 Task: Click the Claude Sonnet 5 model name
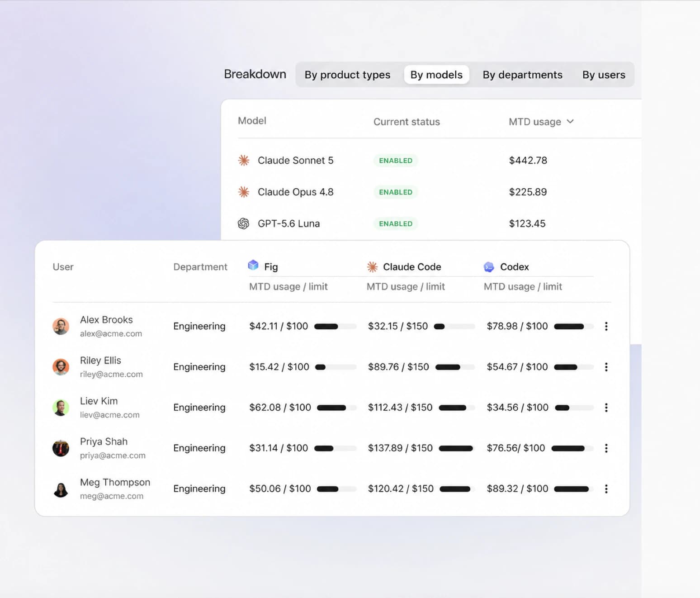(x=295, y=160)
